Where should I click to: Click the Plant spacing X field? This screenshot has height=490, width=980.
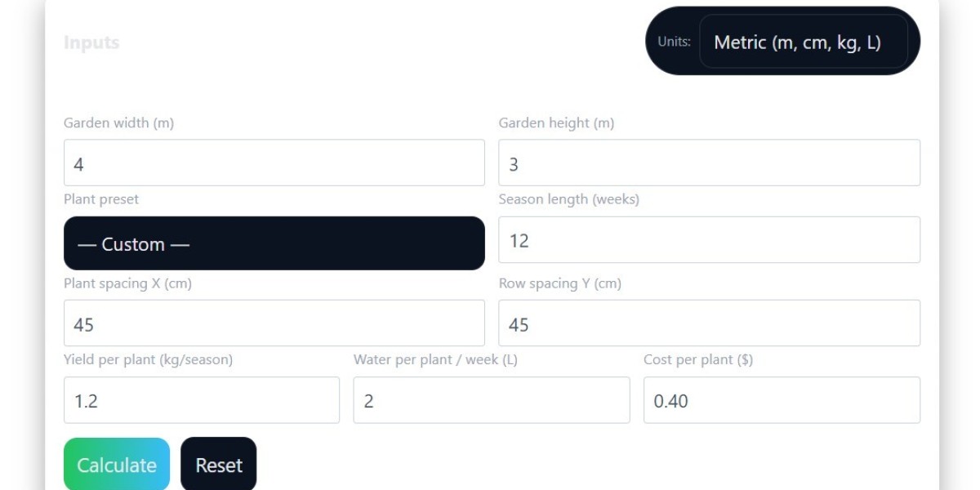pos(274,323)
